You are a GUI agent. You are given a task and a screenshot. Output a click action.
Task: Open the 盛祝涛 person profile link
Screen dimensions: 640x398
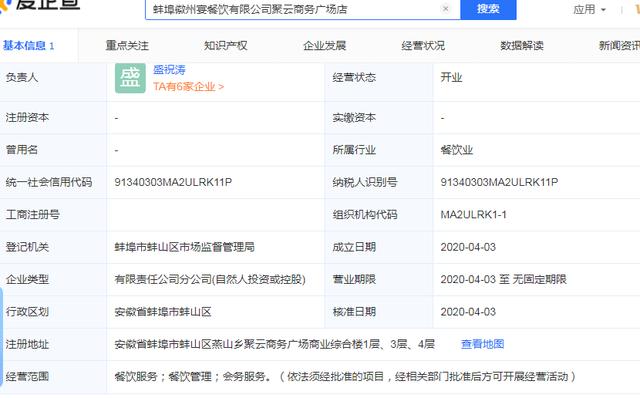point(169,69)
